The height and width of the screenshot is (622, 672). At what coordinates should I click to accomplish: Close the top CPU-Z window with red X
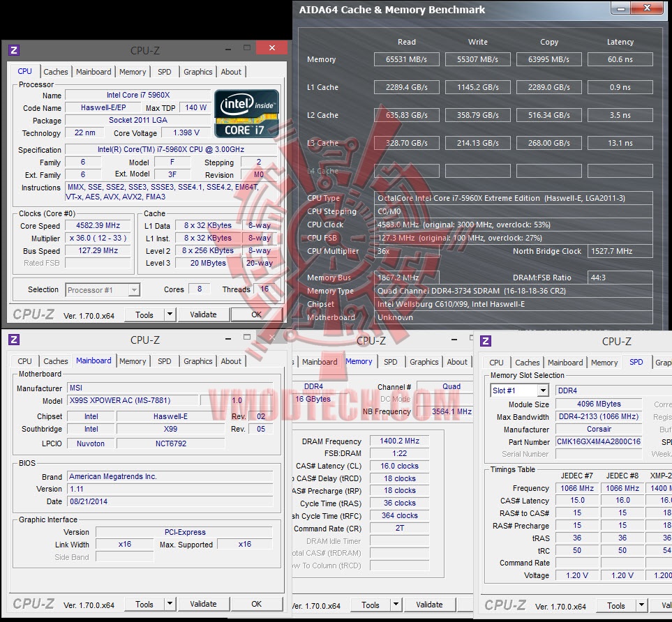pos(271,48)
